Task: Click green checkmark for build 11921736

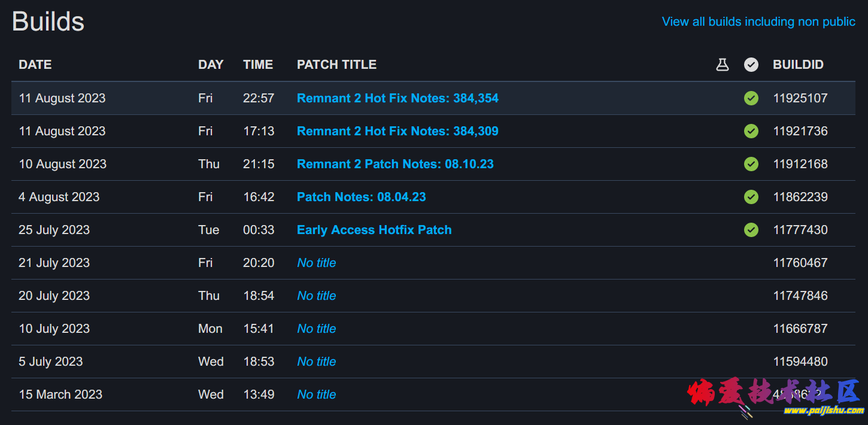Action: (751, 131)
